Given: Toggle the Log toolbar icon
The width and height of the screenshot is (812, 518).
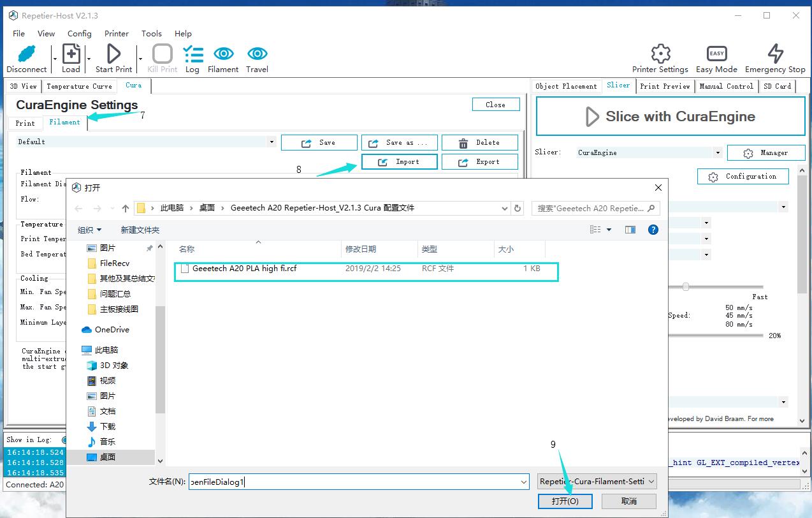Looking at the screenshot, I should pyautogui.click(x=192, y=54).
